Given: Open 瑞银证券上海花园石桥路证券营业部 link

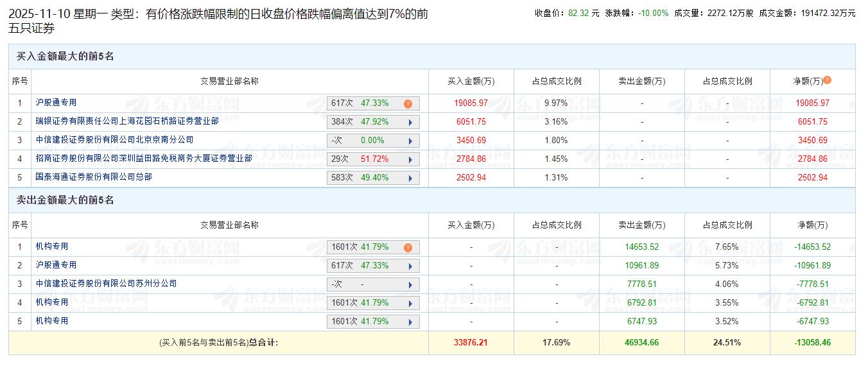Looking at the screenshot, I should 126,121.
